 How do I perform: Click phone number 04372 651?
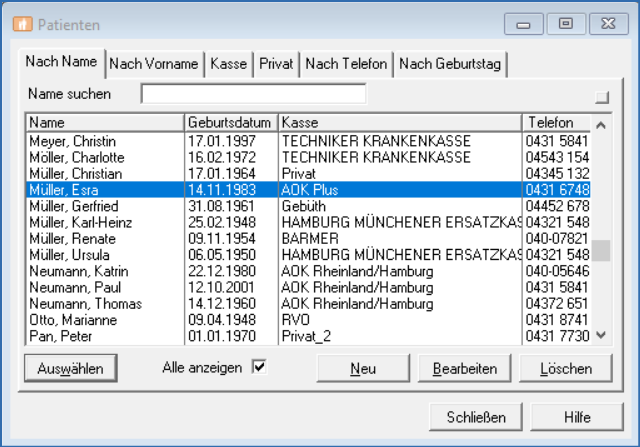(x=557, y=304)
